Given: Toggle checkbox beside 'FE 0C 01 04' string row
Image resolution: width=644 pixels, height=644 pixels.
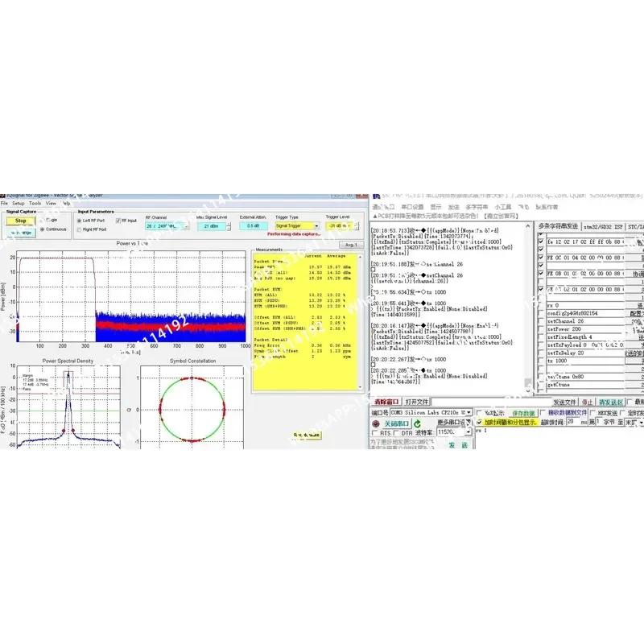Looking at the screenshot, I should pyautogui.click(x=541, y=258).
